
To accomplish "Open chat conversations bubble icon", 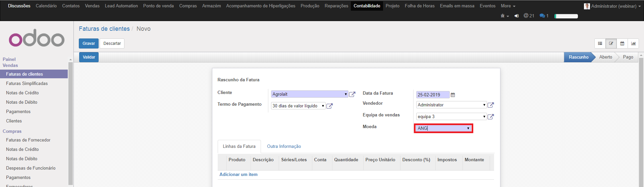I will [544, 16].
